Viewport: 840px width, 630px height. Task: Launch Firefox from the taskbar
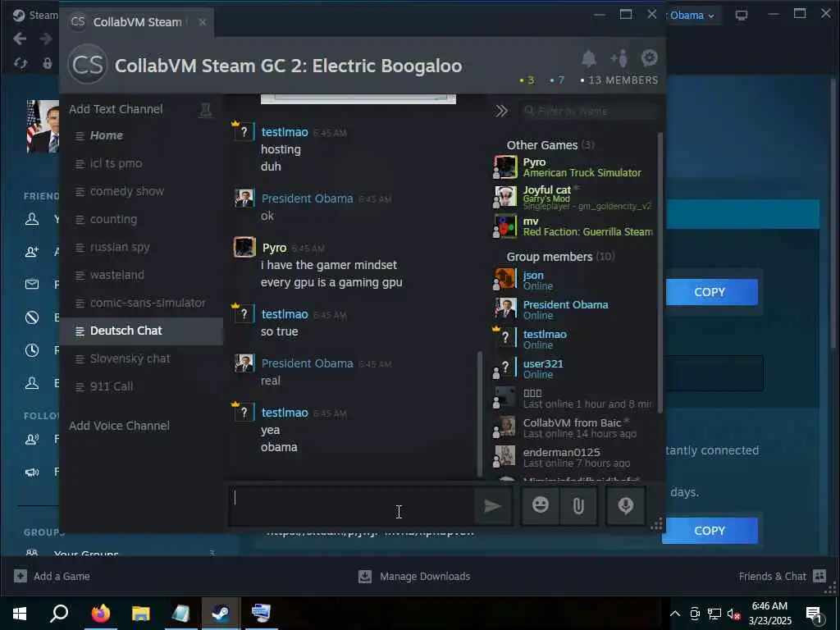point(100,613)
